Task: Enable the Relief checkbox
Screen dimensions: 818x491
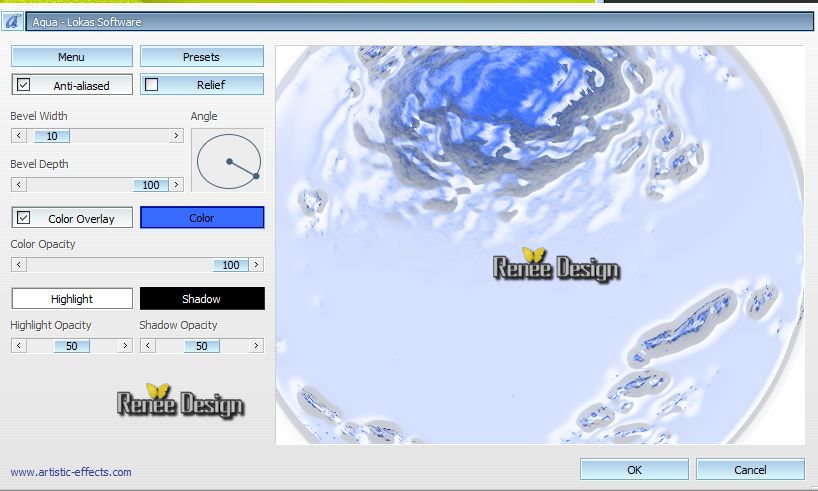Action: (x=151, y=85)
